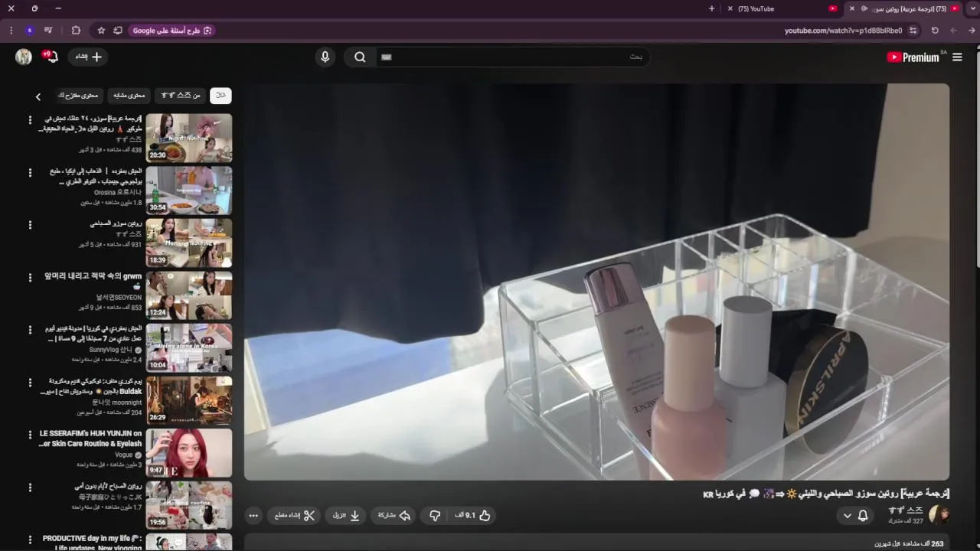Open the 12:24 grwm video thumbnail
The height and width of the screenshot is (551, 980).
[x=189, y=295]
